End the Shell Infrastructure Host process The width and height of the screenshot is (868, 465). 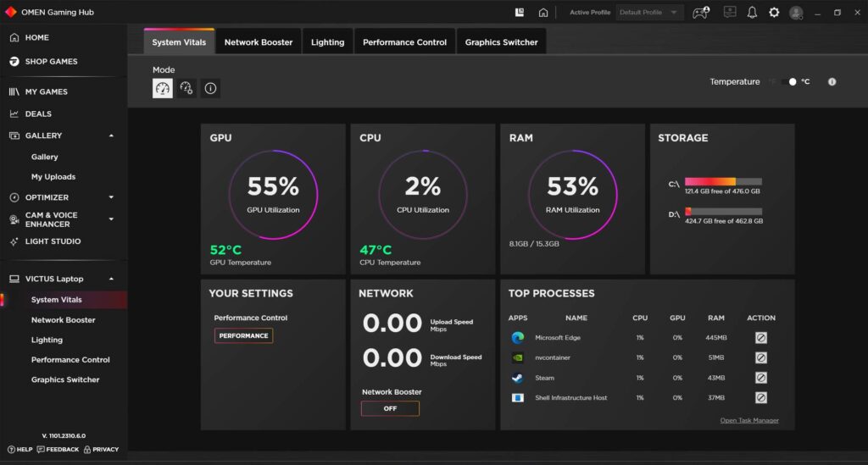tap(761, 398)
